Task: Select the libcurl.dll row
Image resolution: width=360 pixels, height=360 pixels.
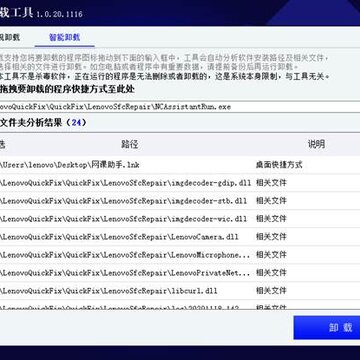Action: click(x=180, y=291)
